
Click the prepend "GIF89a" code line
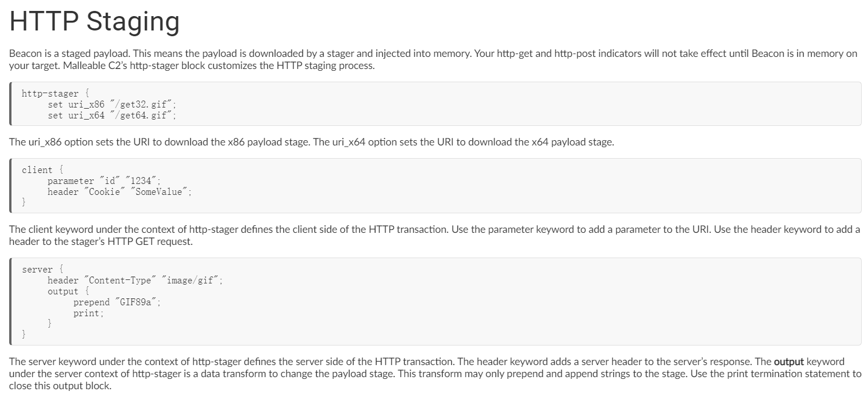point(118,302)
